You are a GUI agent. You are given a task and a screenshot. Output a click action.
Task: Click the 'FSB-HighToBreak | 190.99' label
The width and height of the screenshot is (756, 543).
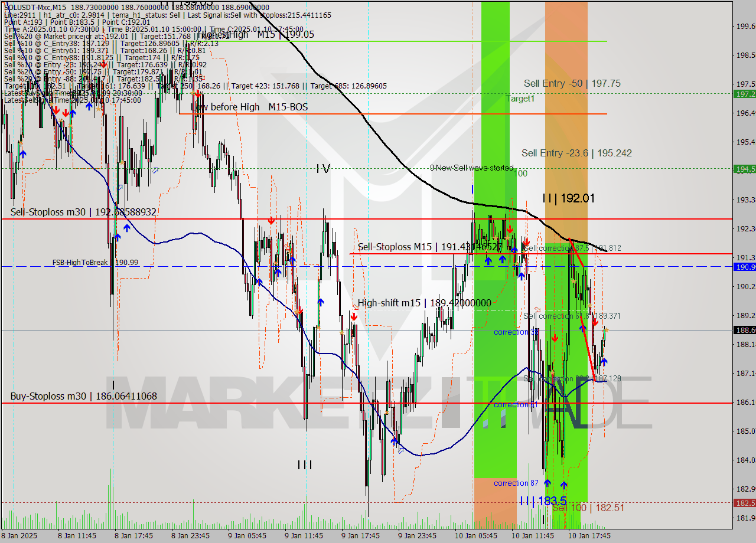(x=95, y=262)
